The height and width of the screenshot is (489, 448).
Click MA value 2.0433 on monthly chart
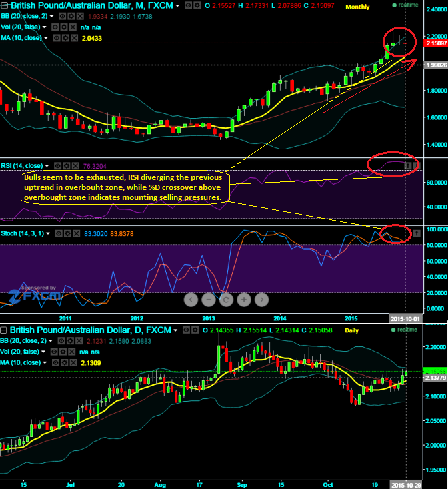[x=92, y=39]
